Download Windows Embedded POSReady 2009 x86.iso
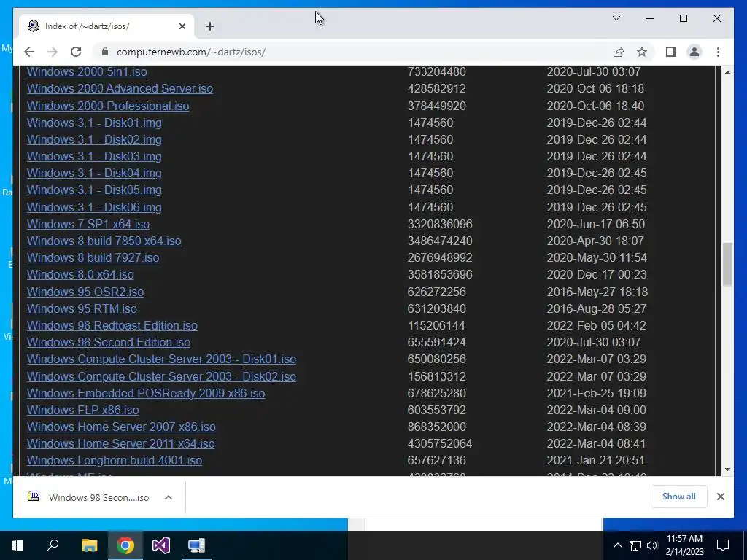Image resolution: width=747 pixels, height=560 pixels. [x=146, y=393]
